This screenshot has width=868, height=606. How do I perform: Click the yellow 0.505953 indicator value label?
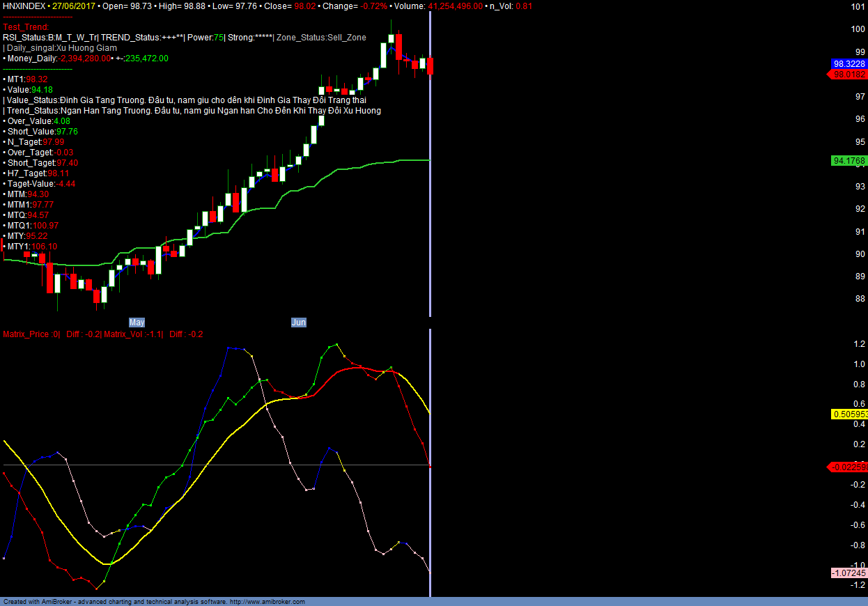pyautogui.click(x=849, y=414)
